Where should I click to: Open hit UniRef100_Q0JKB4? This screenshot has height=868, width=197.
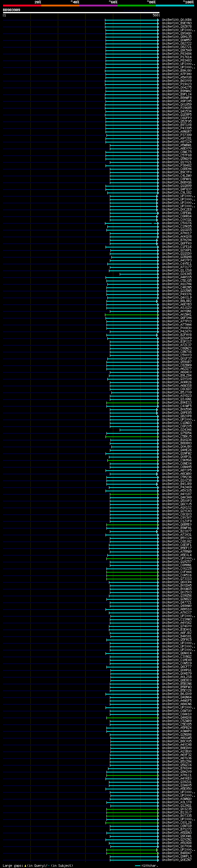point(177,20)
